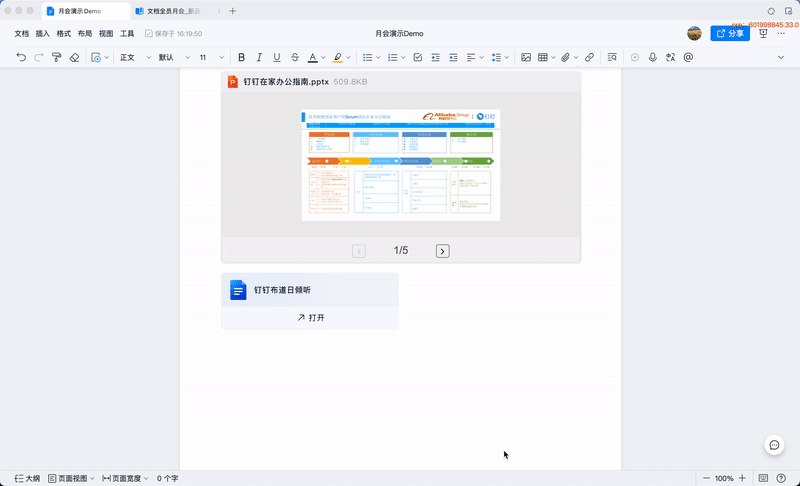
Task: Insert a table from the toolbar
Action: point(543,57)
